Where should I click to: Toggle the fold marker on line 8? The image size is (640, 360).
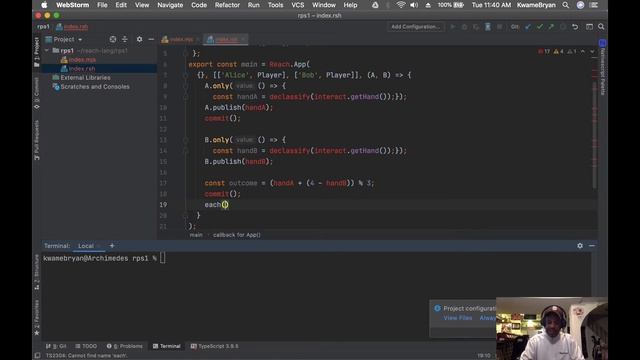pyautogui.click(x=185, y=86)
